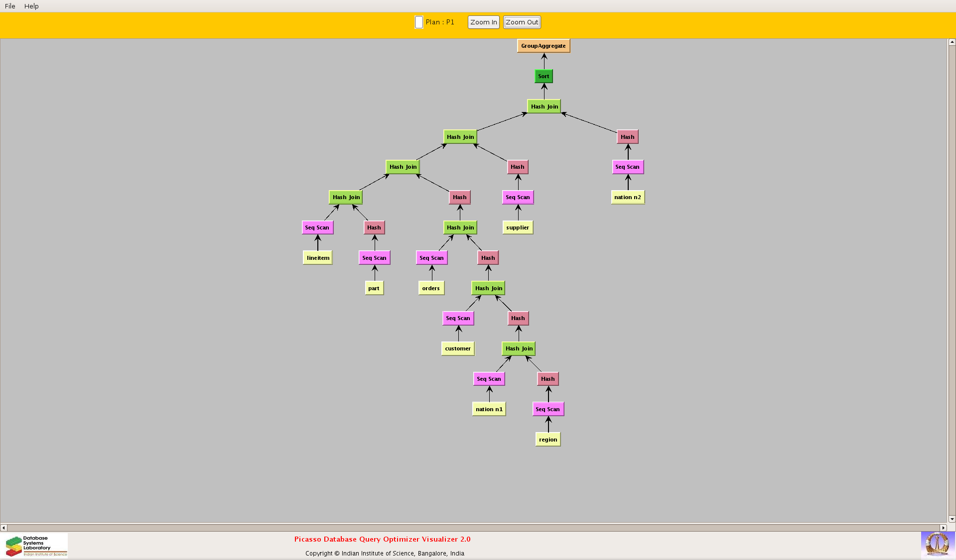Toggle the Plan P1 color box
This screenshot has width=956, height=560.
coord(419,22)
